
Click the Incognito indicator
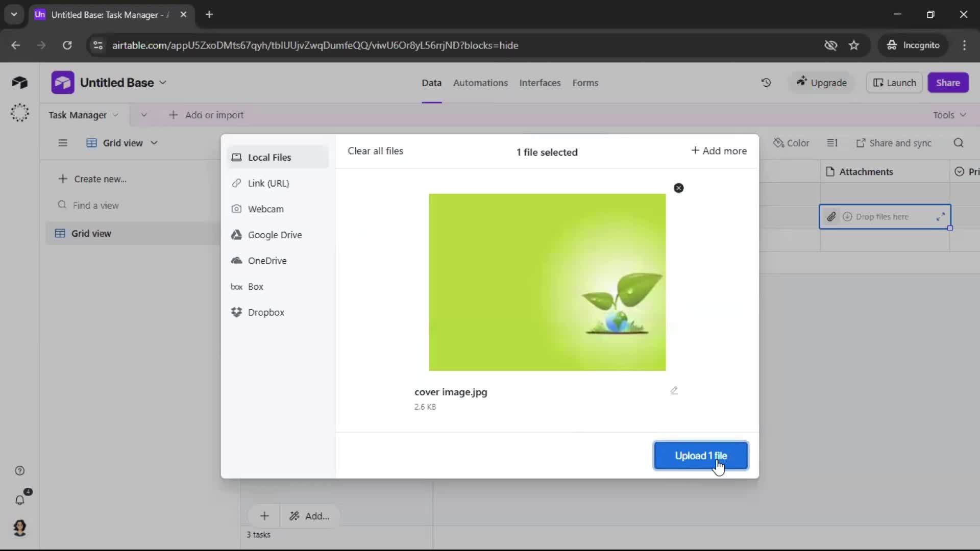pos(913,45)
